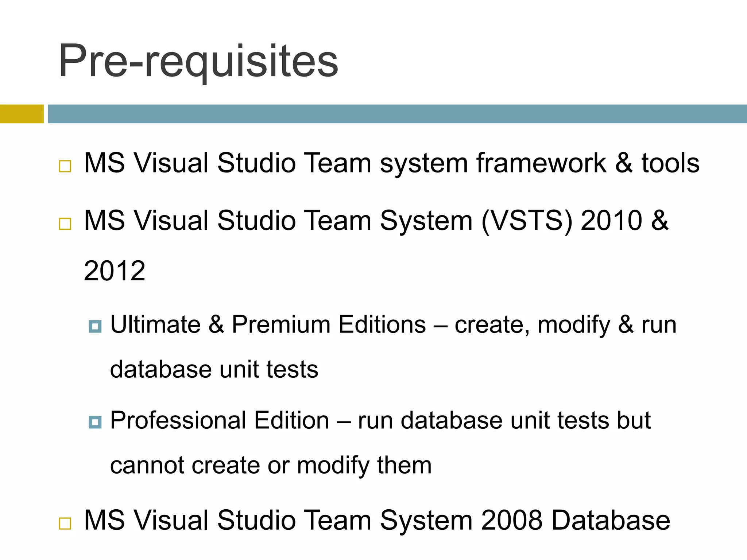
Task: Click the gold rectangle left of divider
Action: pos(22,114)
